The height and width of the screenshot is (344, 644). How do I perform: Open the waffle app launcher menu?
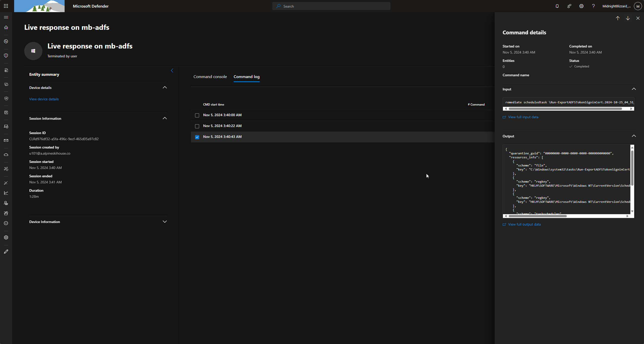click(6, 6)
